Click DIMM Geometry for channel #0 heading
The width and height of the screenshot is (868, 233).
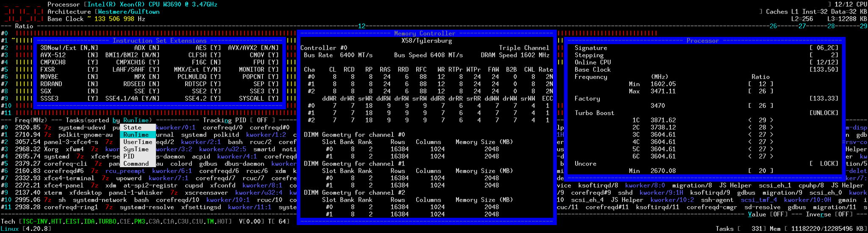pyautogui.click(x=354, y=135)
